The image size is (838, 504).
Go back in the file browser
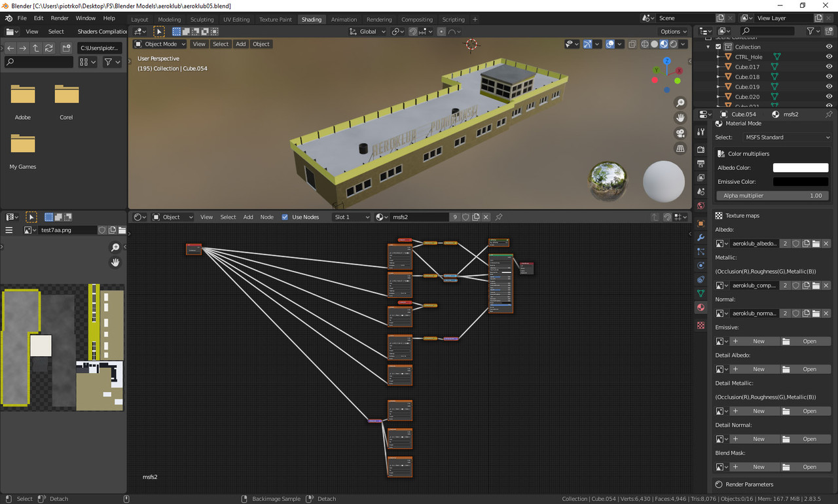[x=10, y=48]
